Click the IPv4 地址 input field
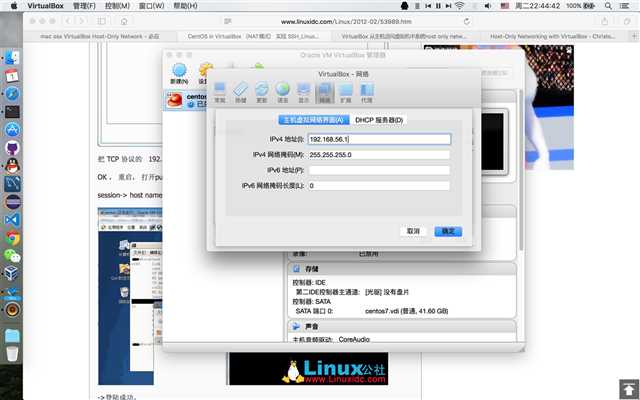This screenshot has height=400, width=640. pos(379,139)
